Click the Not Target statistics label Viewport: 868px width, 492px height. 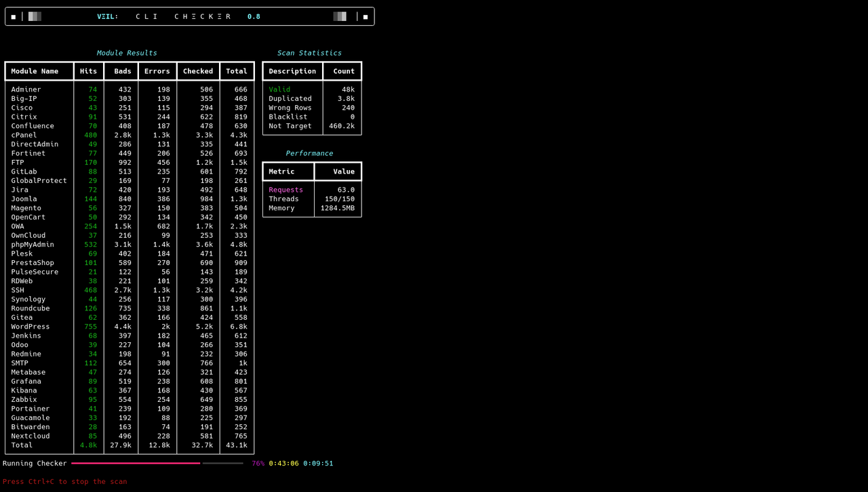pos(290,126)
